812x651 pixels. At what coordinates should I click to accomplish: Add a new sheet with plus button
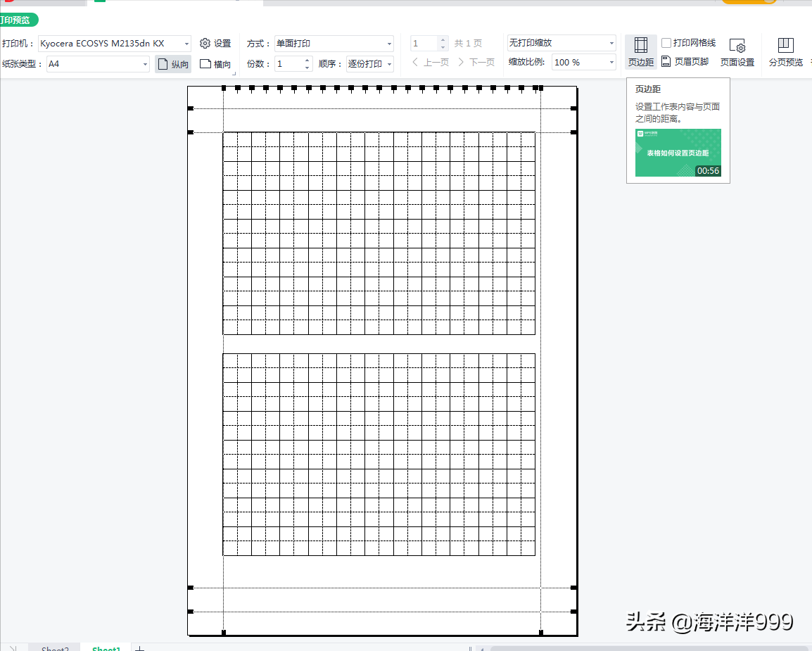[139, 648]
